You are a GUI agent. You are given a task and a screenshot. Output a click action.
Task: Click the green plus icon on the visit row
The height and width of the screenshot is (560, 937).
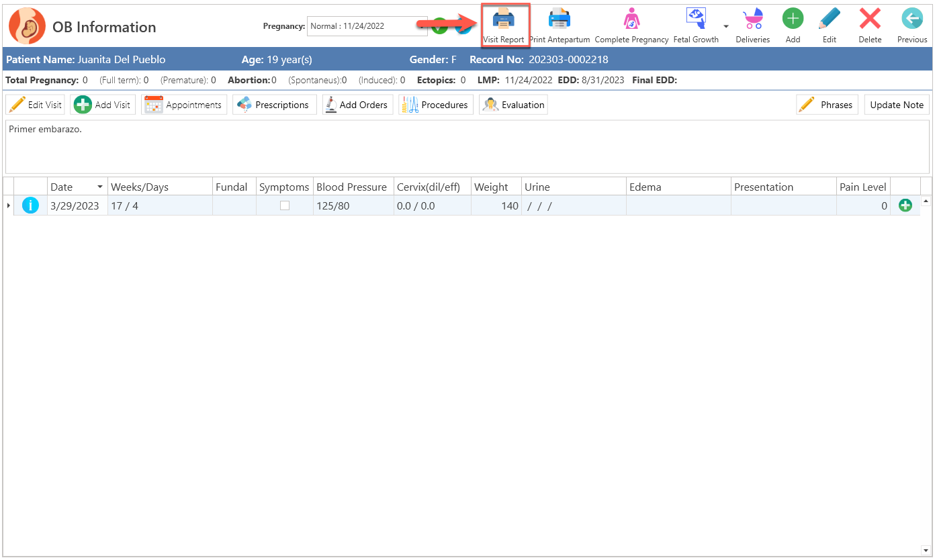(905, 205)
